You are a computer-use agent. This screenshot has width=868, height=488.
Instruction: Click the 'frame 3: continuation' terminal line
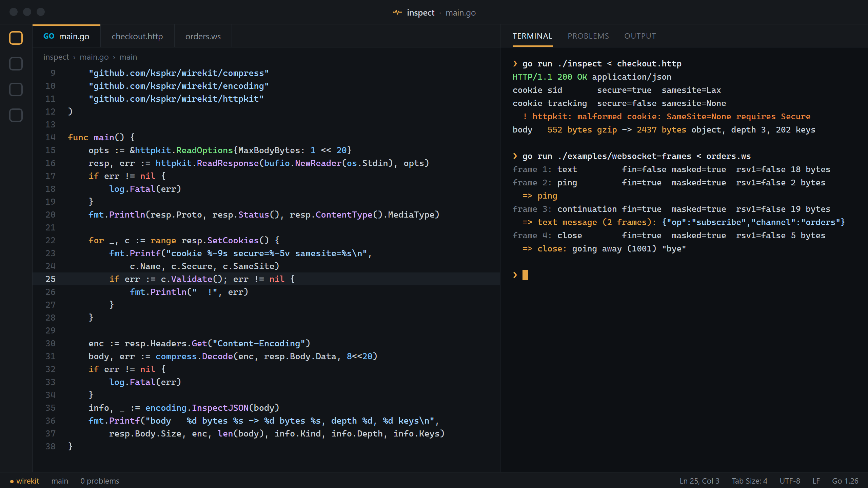671,209
